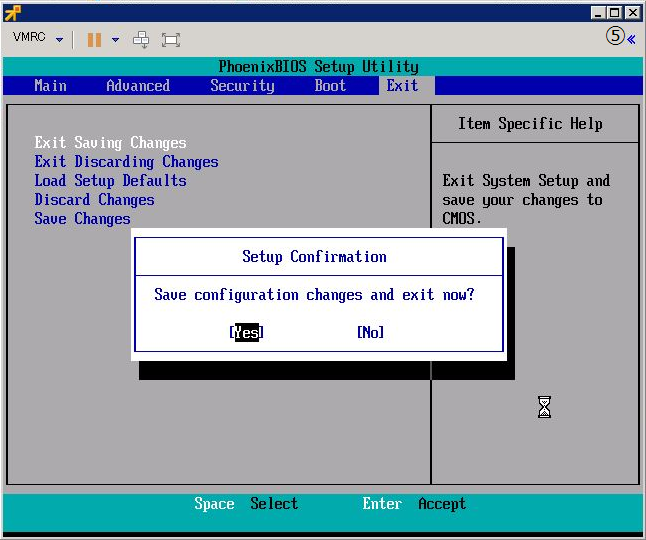Minimize the VMRC console window
Viewport: 646px width, 540px height.
point(598,12)
